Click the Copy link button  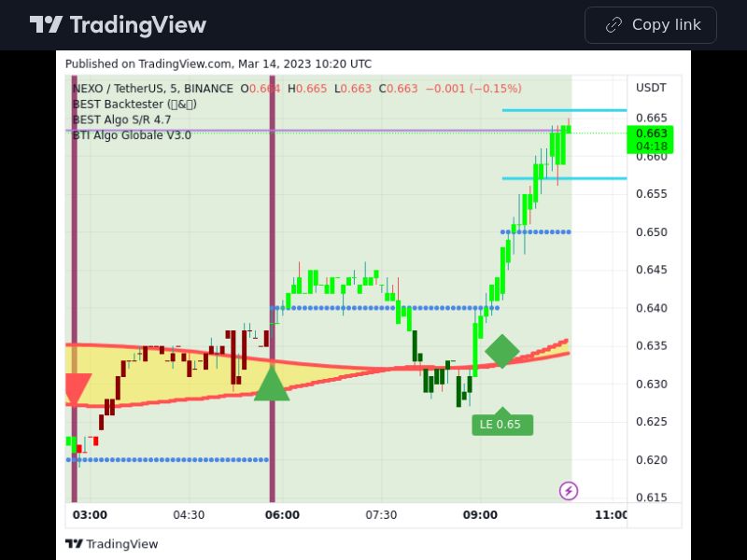click(650, 25)
